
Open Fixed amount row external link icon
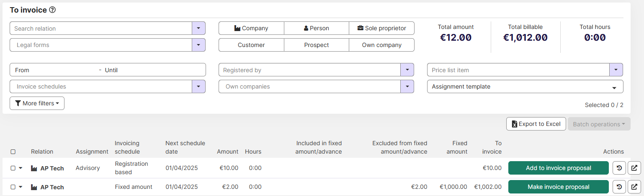[x=634, y=187]
